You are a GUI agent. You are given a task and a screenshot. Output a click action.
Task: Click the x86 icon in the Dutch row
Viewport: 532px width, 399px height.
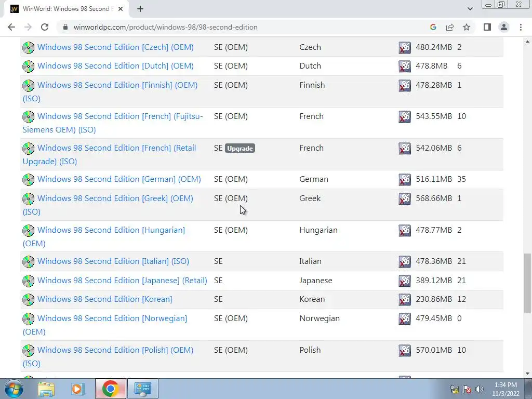click(404, 66)
